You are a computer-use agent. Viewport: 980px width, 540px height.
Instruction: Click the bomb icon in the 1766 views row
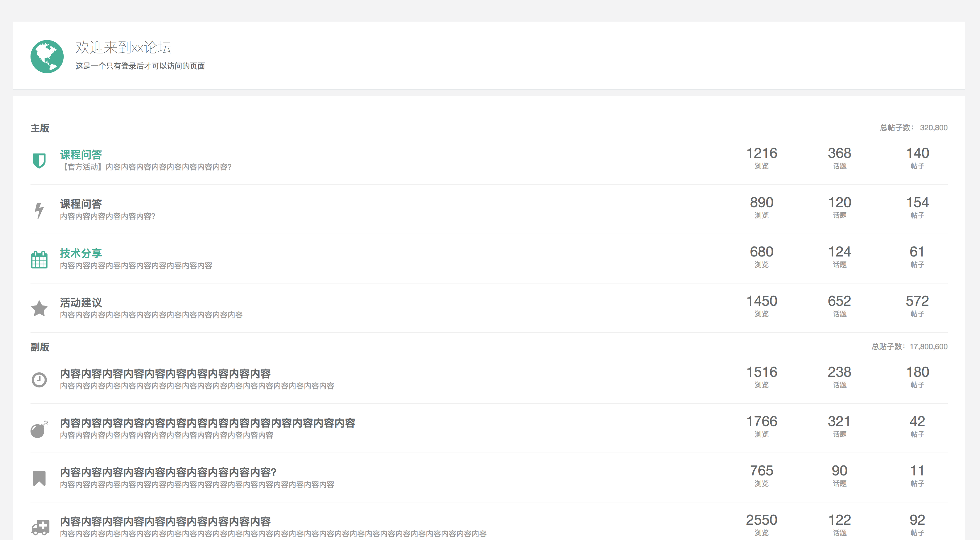point(39,429)
